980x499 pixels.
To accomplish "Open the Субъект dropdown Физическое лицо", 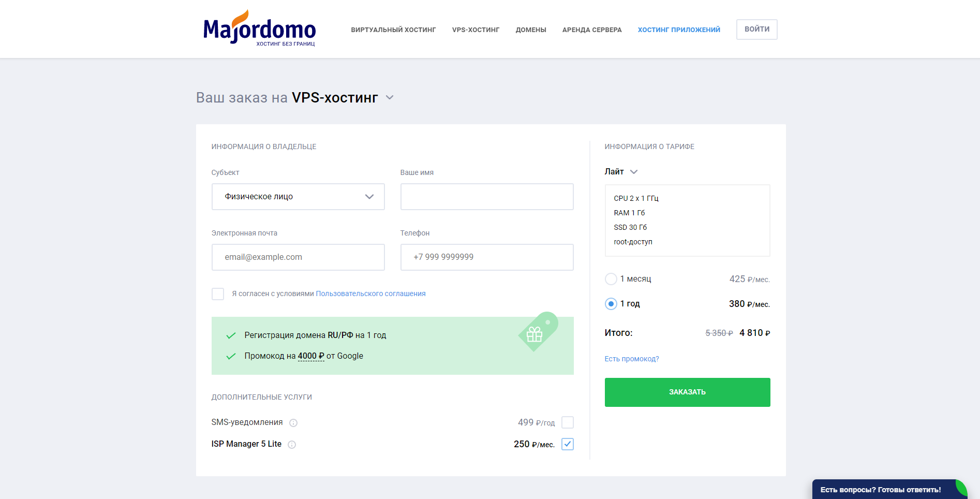I will click(298, 197).
